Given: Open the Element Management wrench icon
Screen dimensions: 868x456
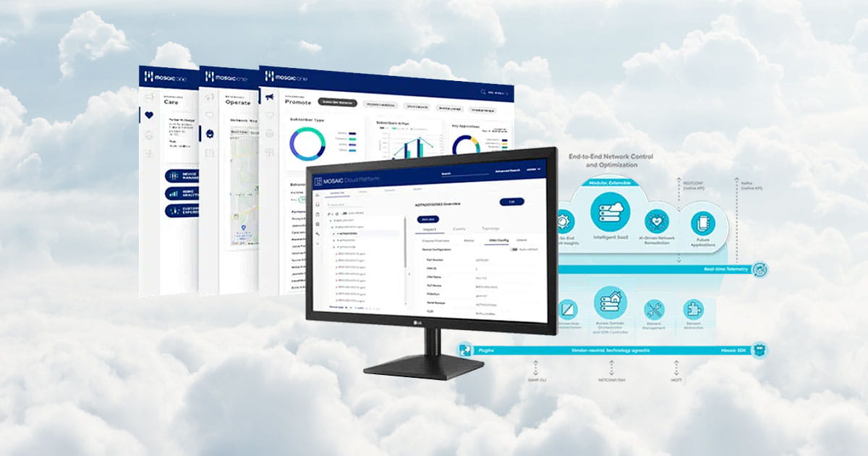Looking at the screenshot, I should pos(654,310).
